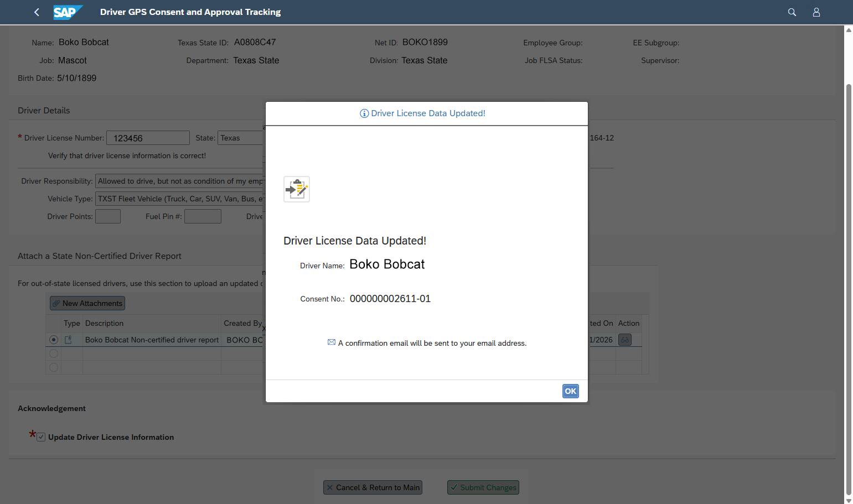Click the Description column header
Screen dimensions: 853x504
(x=104, y=323)
